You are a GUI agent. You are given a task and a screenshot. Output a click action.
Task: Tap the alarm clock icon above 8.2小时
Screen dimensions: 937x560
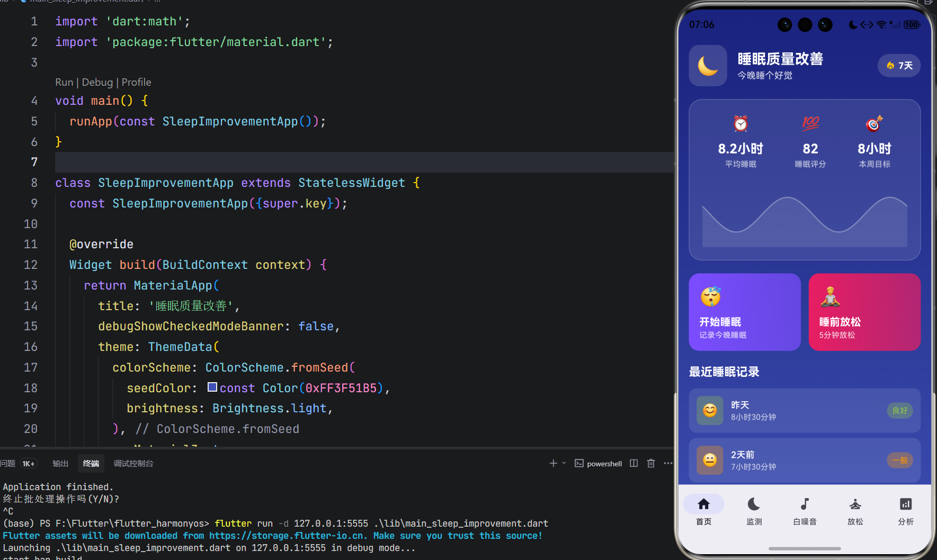[x=740, y=123]
